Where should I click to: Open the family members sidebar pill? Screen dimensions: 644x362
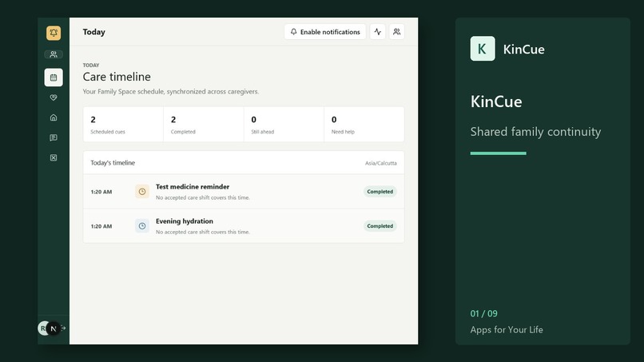[54, 54]
